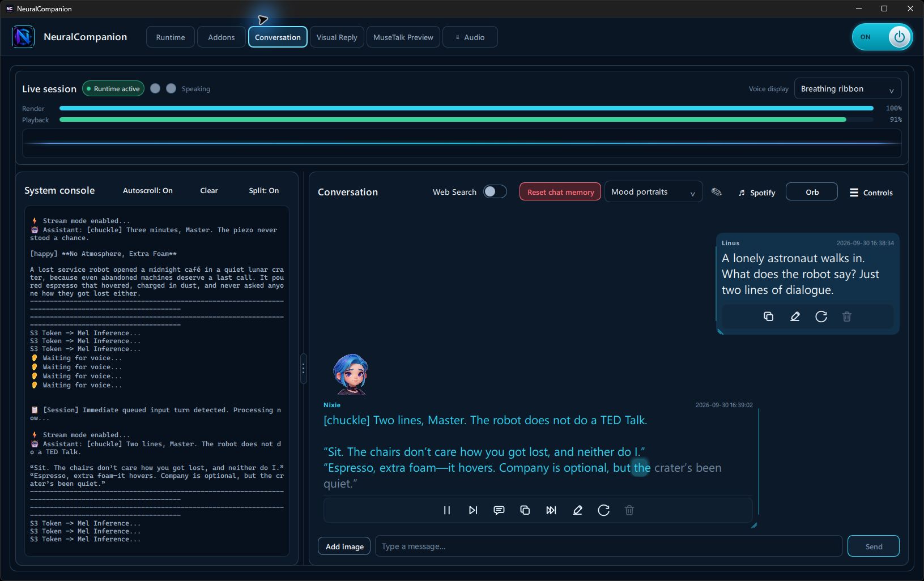The width and height of the screenshot is (924, 581).
Task: Click the pencil icon beside Mood portraits
Action: pyautogui.click(x=717, y=192)
